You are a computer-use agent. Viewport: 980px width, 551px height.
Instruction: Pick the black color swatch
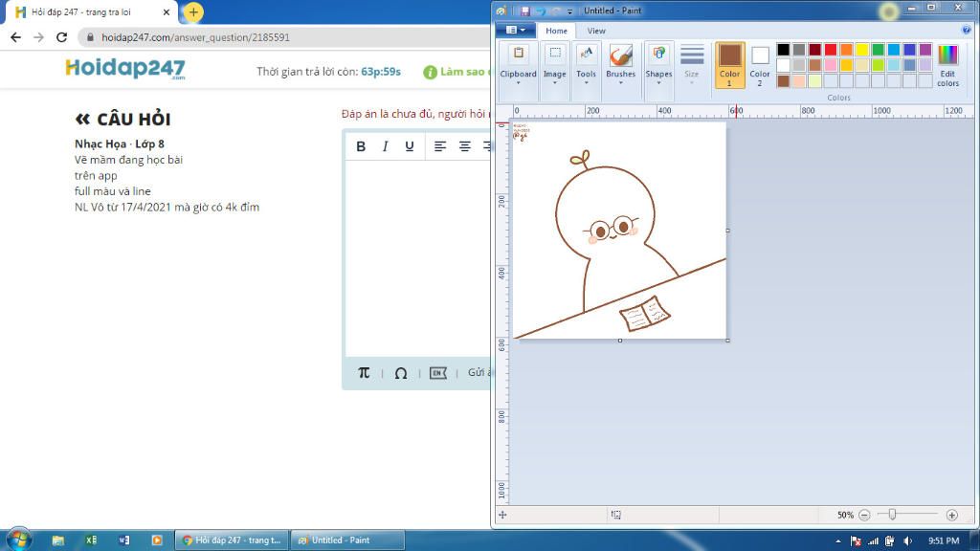(x=783, y=50)
